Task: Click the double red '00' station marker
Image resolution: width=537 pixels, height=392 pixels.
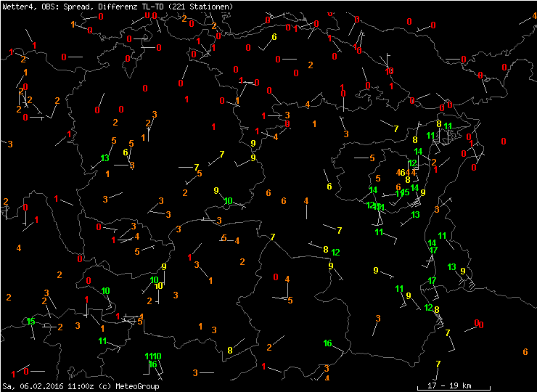Action: 478,323
